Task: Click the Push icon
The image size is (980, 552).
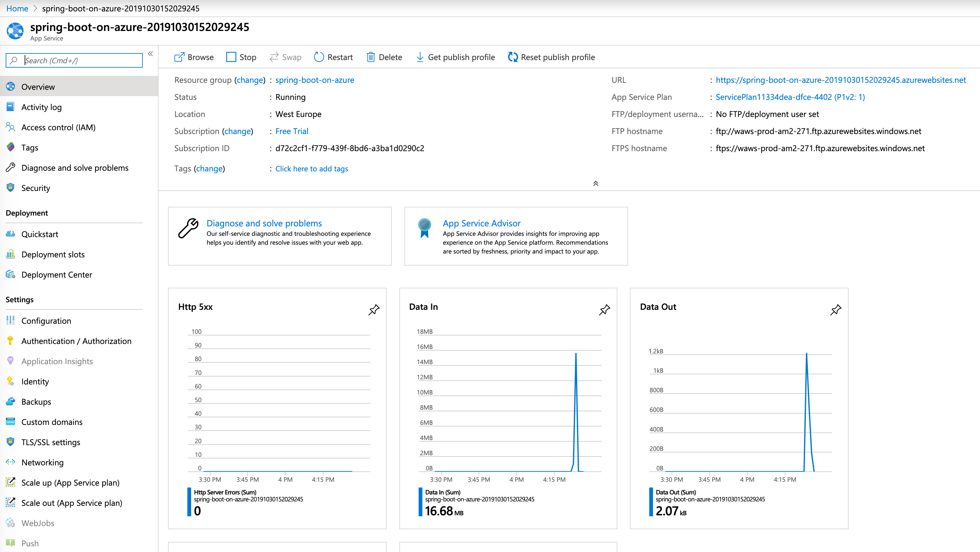Action: point(11,543)
